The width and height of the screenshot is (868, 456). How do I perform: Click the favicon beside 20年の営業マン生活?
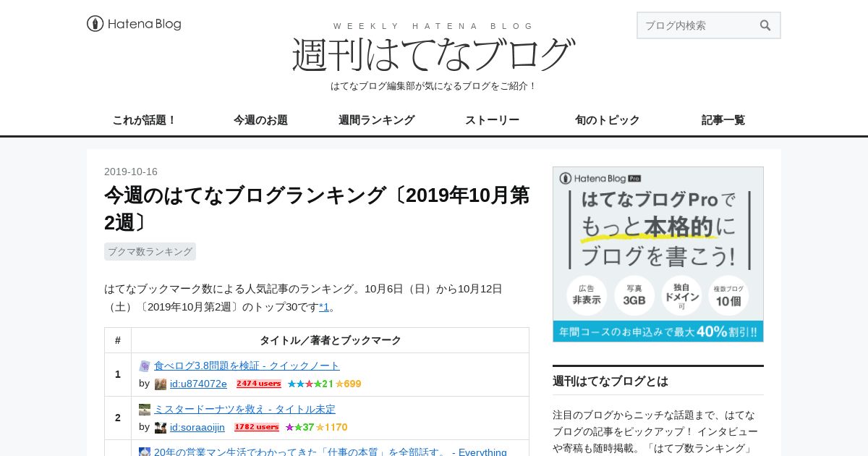145,452
